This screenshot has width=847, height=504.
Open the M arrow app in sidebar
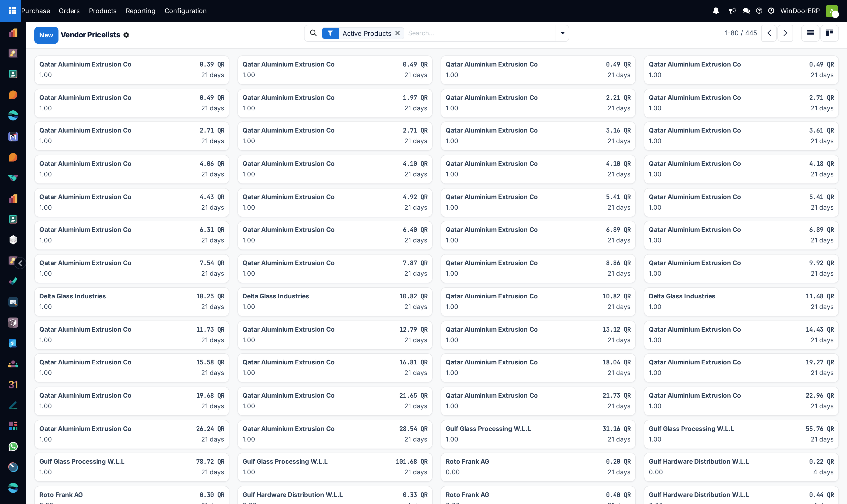(13, 137)
